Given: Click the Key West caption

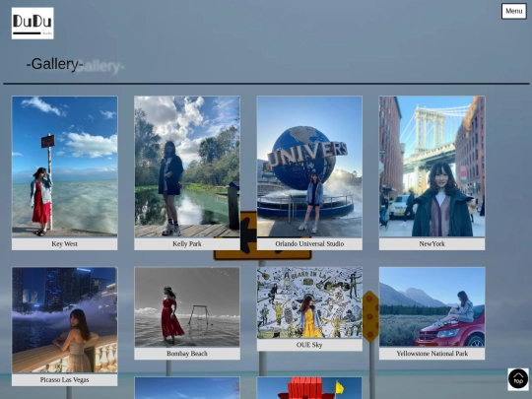Looking at the screenshot, I should point(65,244).
